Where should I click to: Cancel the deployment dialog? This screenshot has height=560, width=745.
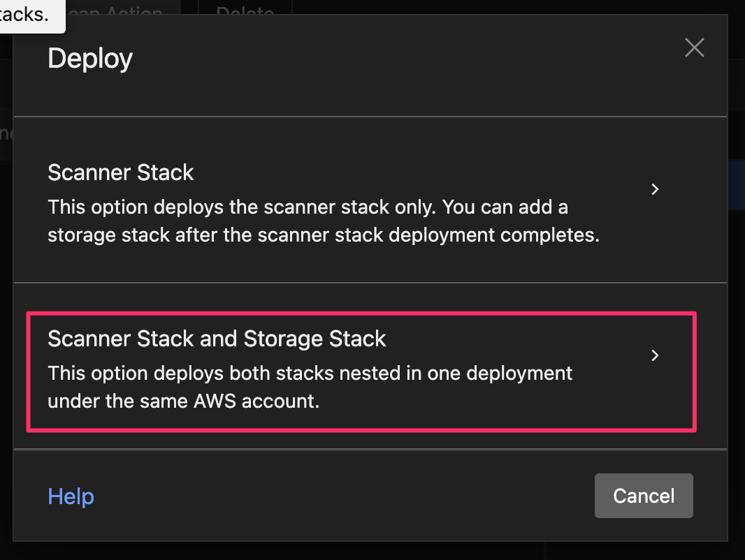(x=643, y=496)
